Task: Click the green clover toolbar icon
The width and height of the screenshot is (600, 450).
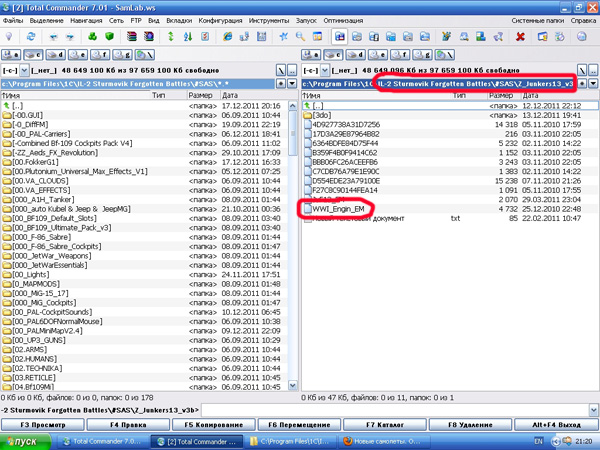Action: click(92, 37)
